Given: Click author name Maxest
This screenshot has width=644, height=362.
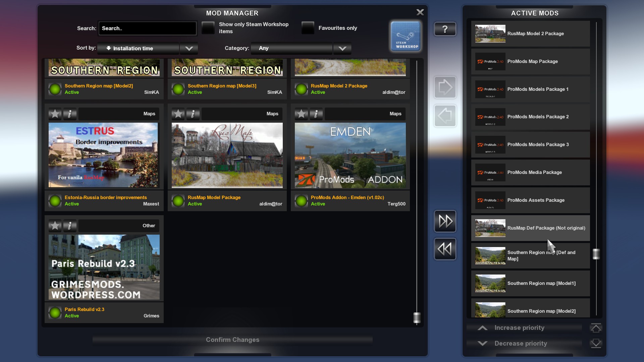Looking at the screenshot, I should pyautogui.click(x=151, y=204).
